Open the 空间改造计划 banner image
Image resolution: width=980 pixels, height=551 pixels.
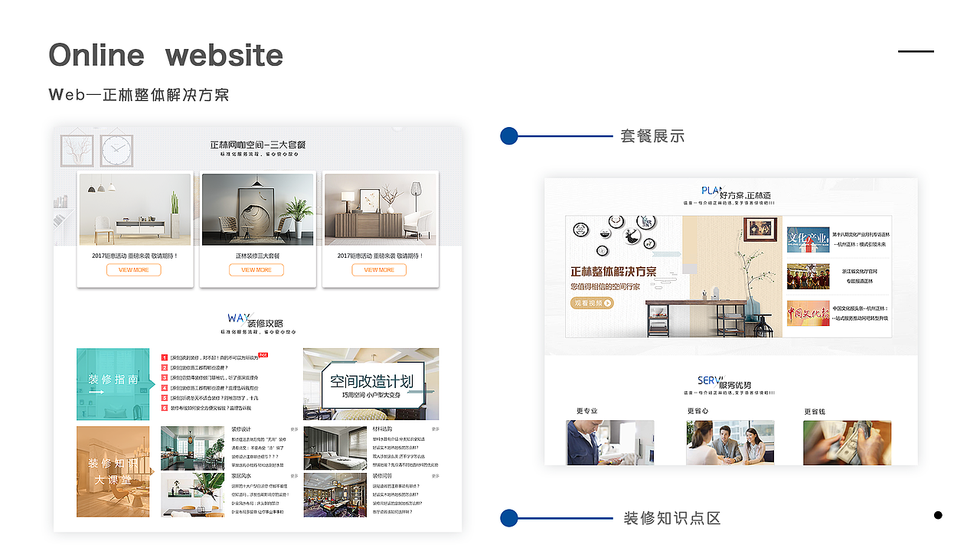(371, 384)
